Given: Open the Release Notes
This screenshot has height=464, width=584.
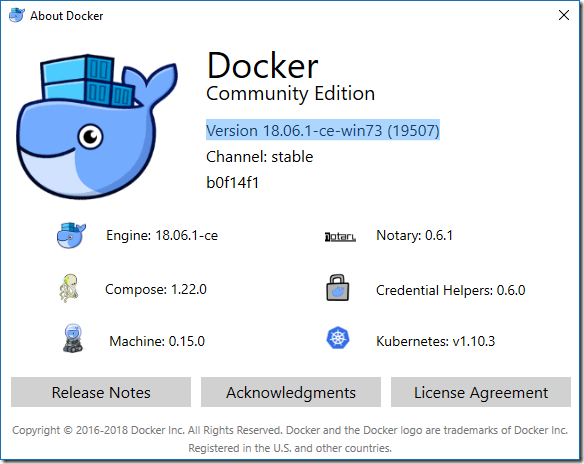Looking at the screenshot, I should (x=101, y=392).
